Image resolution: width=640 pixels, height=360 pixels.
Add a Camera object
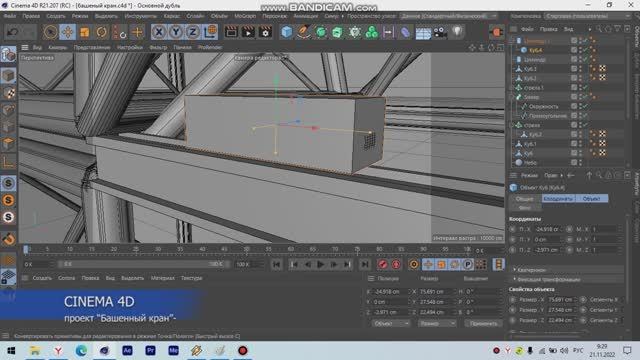440,32
